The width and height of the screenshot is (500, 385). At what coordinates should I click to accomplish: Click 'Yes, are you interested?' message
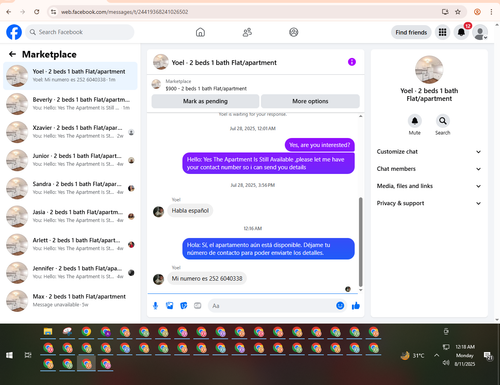click(x=319, y=145)
